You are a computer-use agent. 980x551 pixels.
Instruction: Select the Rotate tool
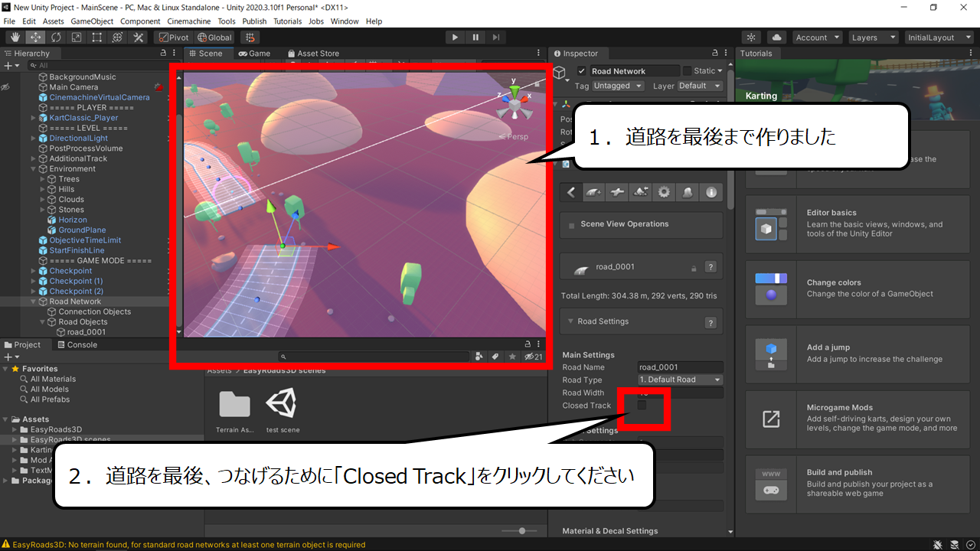click(x=56, y=37)
